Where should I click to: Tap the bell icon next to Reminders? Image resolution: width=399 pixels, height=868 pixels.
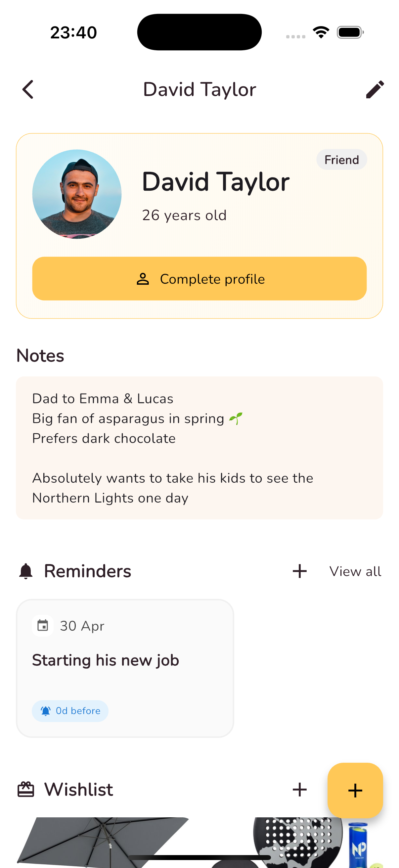(26, 571)
